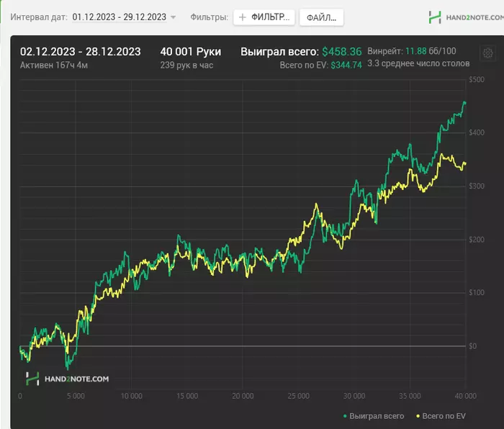
Task: Select the 40 001 Руки hand count
Action: tap(191, 52)
